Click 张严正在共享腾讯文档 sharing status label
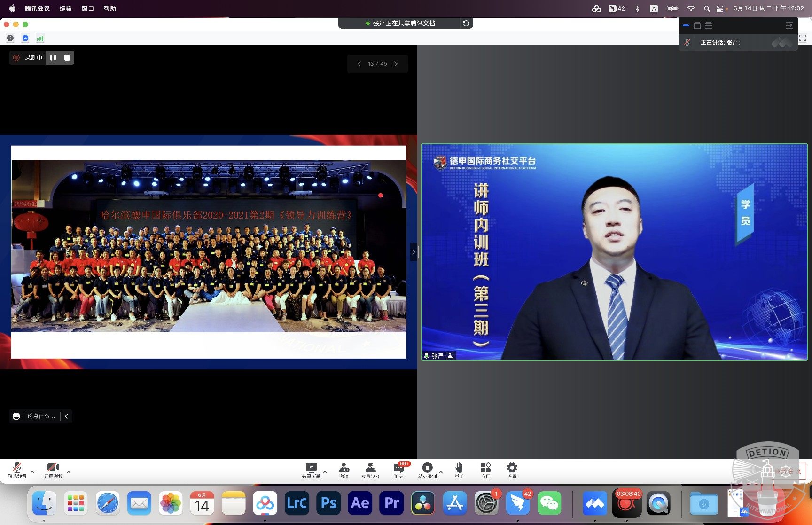812x525 pixels. [x=404, y=23]
